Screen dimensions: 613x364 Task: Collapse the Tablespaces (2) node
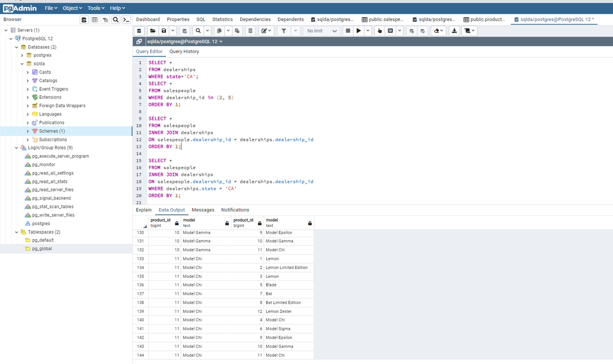click(17, 232)
